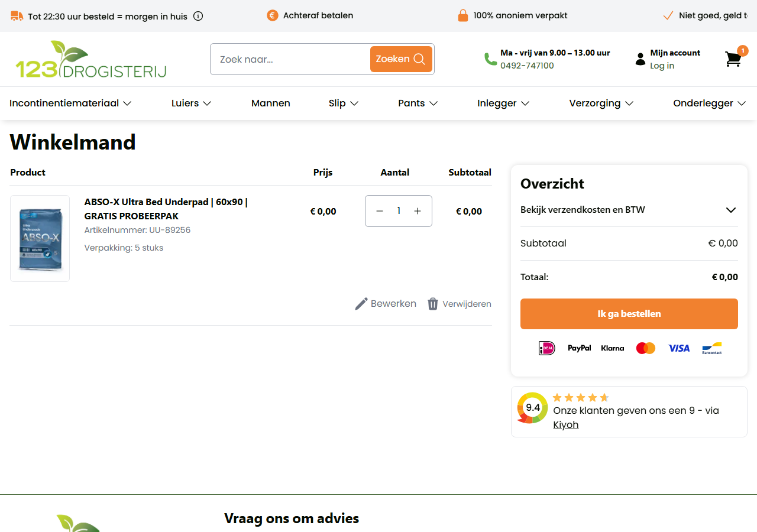Click the Overzicht heading
Viewport: 757px width, 532px height.
coord(552,184)
